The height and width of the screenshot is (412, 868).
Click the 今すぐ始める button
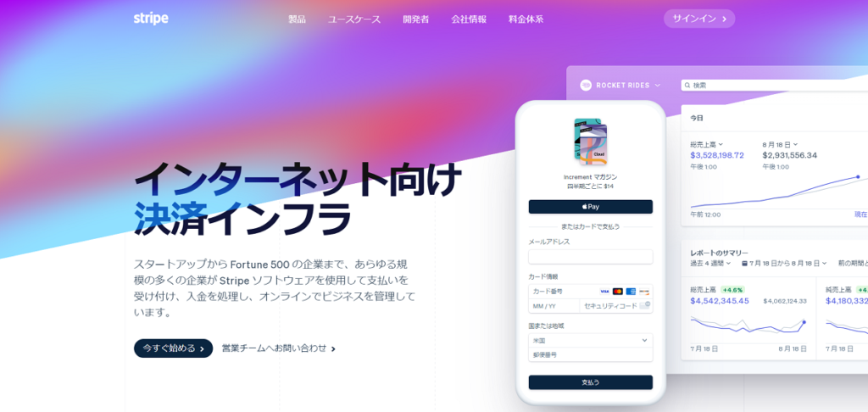[173, 348]
